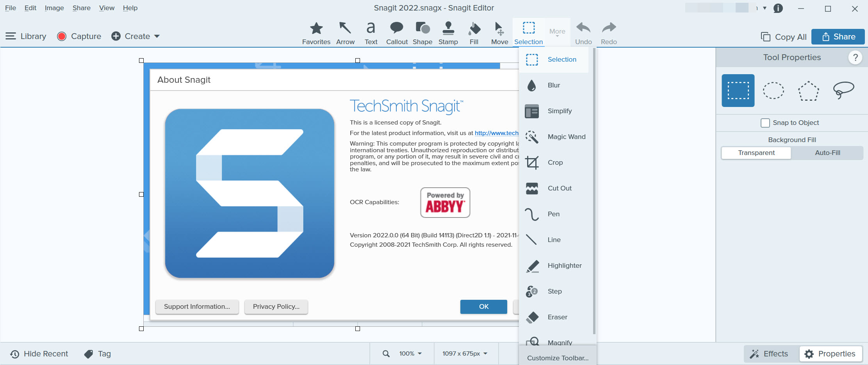Select the Arrow tool
Image resolution: width=868 pixels, height=365 pixels.
pos(345,33)
